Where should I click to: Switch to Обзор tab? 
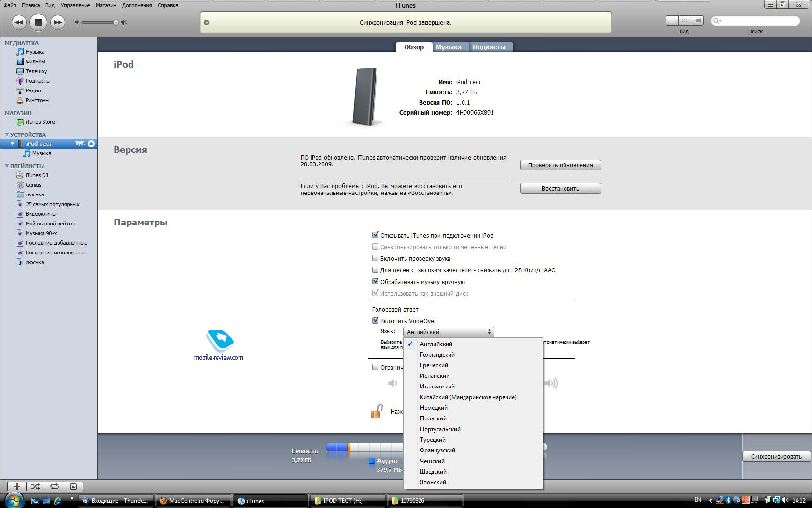point(414,47)
